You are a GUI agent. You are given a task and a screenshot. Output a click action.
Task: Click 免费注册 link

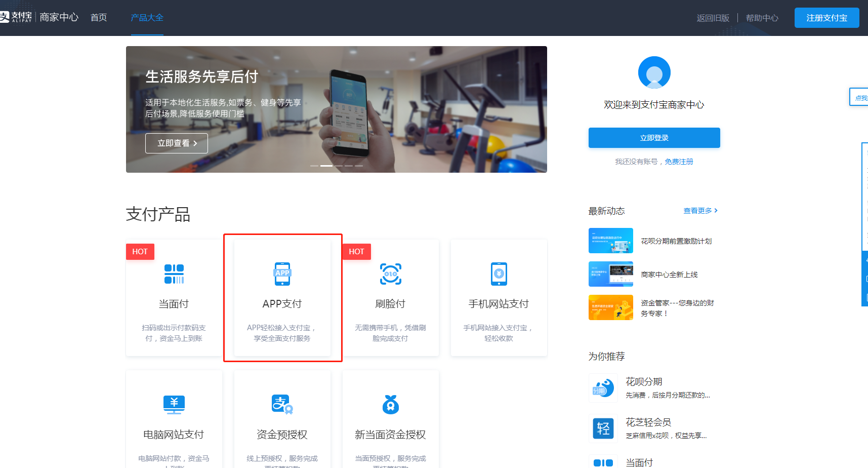679,162
